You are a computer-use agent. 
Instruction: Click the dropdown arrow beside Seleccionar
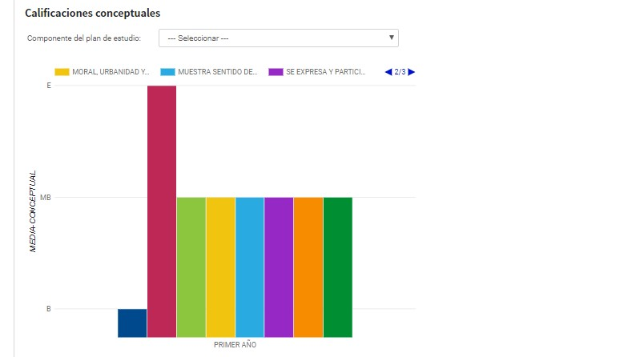coord(391,38)
